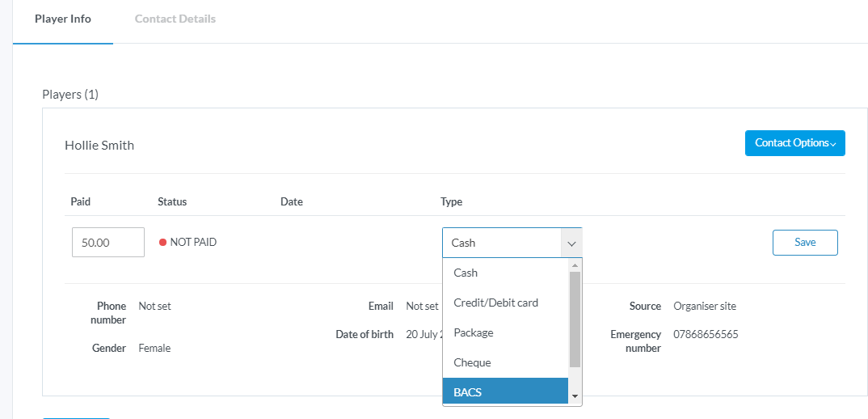Click the Players (1) section heading
This screenshot has height=419, width=868.
click(70, 95)
